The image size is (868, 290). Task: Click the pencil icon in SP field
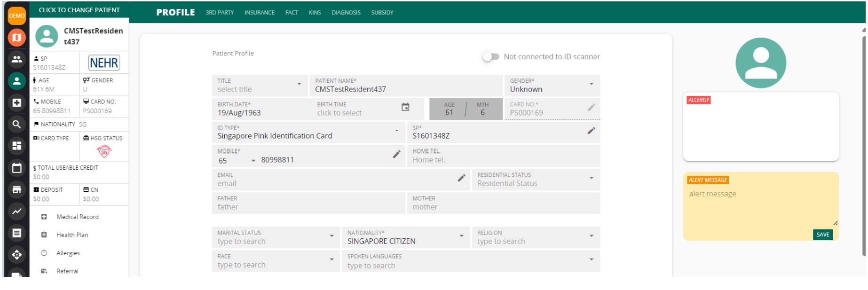591,131
